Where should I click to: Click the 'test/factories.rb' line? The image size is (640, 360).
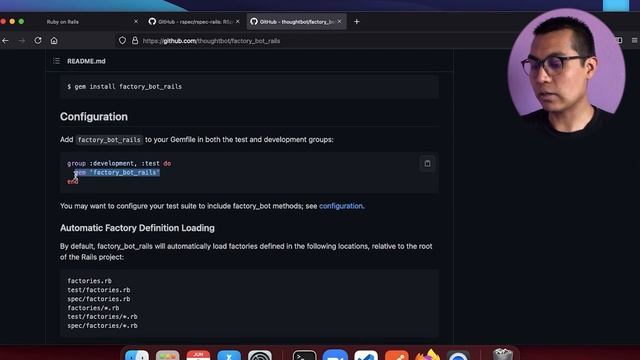point(99,290)
